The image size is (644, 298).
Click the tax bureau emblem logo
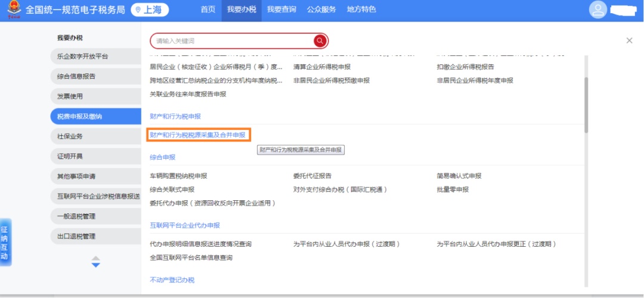(13, 10)
